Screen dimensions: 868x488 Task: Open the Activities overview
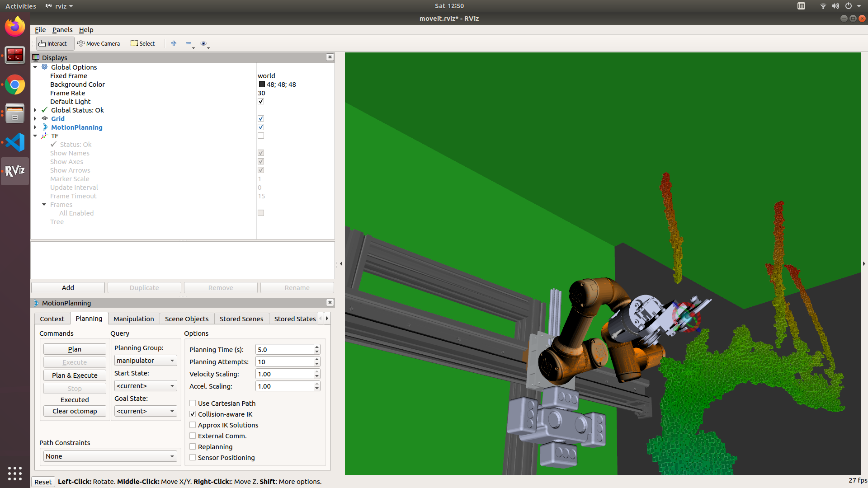point(21,6)
